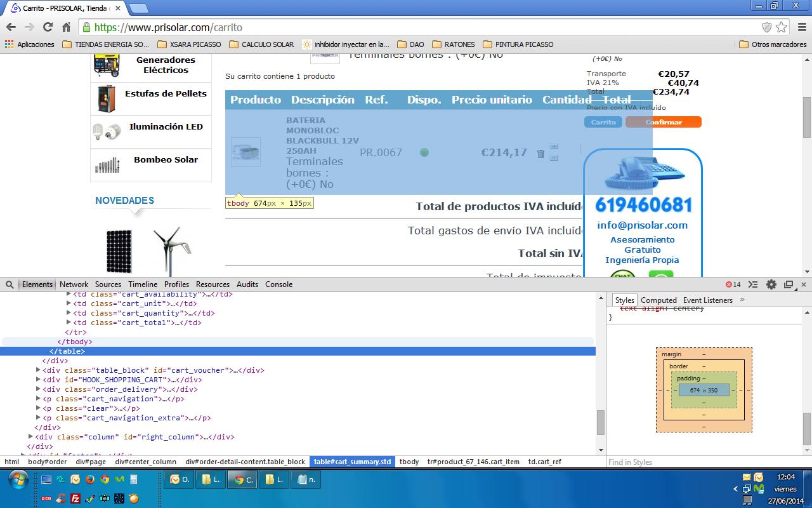Open FileZilla from the quick launch bar
812x508 pixels.
(x=75, y=498)
